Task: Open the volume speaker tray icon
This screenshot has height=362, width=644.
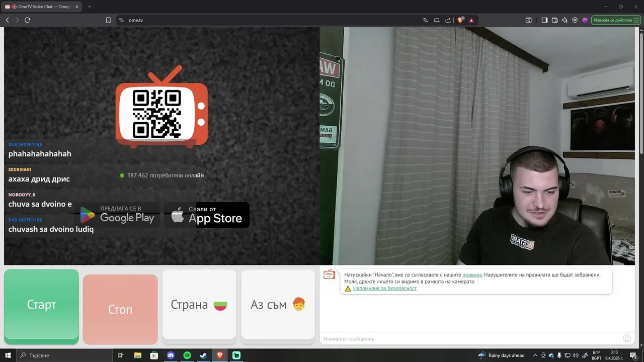Action: click(x=576, y=355)
